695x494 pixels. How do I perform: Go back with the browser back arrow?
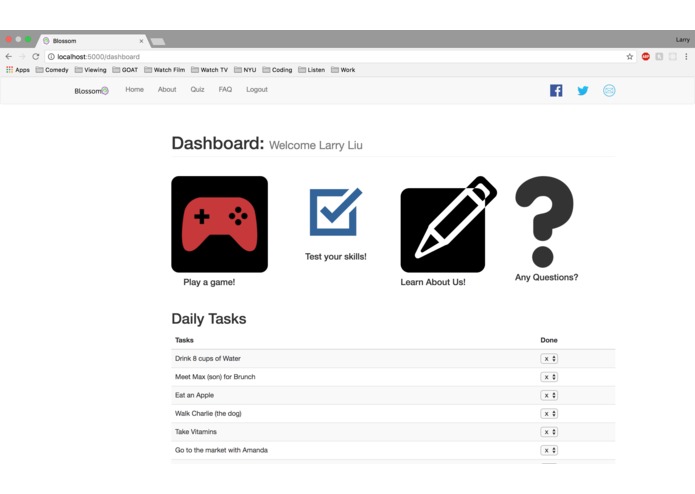pyautogui.click(x=9, y=56)
